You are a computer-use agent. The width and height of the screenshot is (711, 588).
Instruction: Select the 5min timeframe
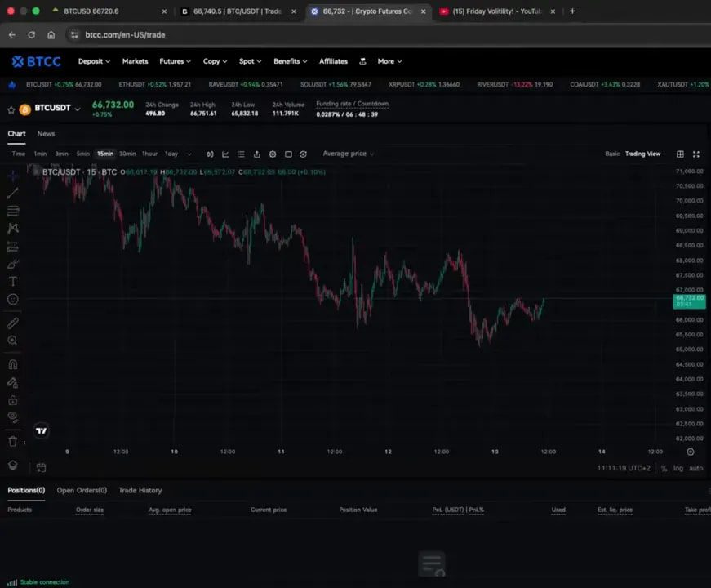pos(83,154)
